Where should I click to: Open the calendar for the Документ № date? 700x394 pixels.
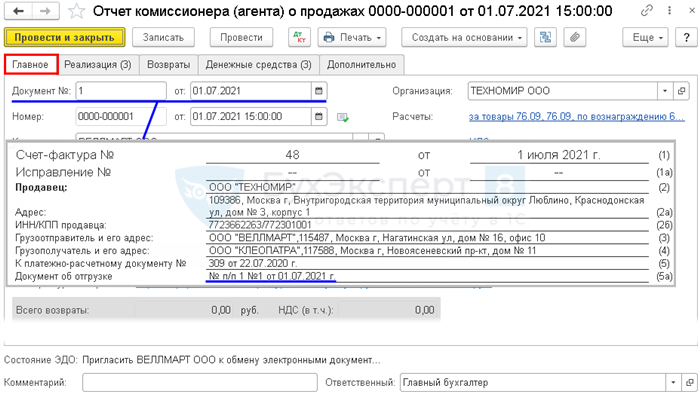click(319, 91)
